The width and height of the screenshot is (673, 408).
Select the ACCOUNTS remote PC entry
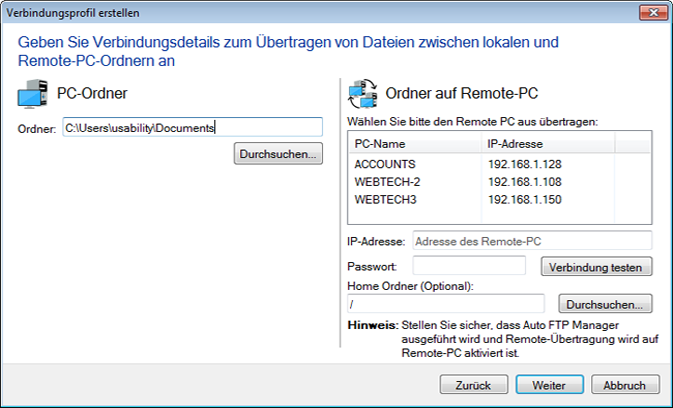(385, 164)
